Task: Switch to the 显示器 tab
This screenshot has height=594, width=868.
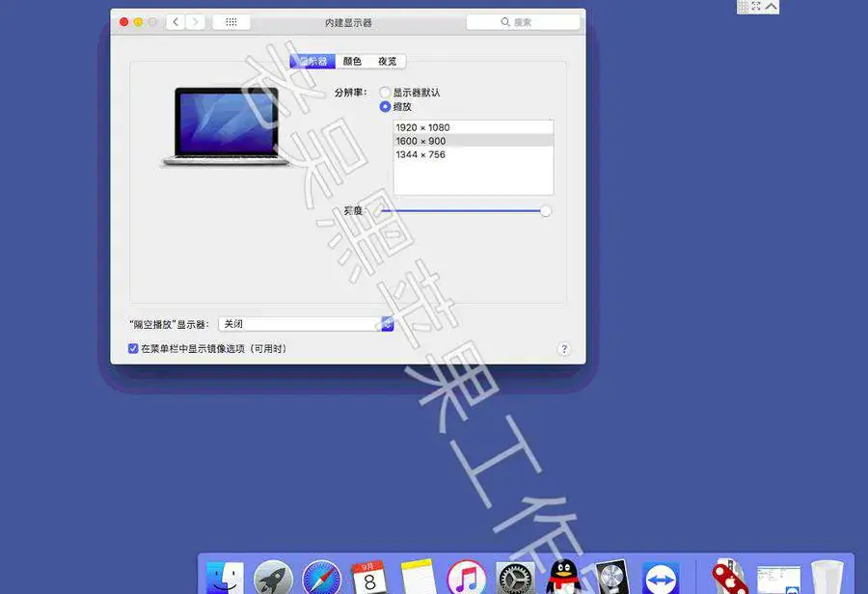Action: click(x=312, y=61)
